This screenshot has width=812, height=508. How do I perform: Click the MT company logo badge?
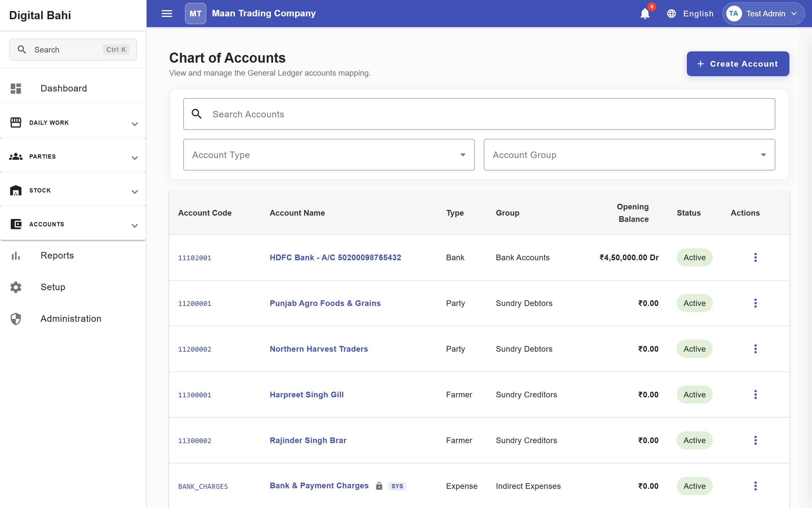pyautogui.click(x=195, y=14)
